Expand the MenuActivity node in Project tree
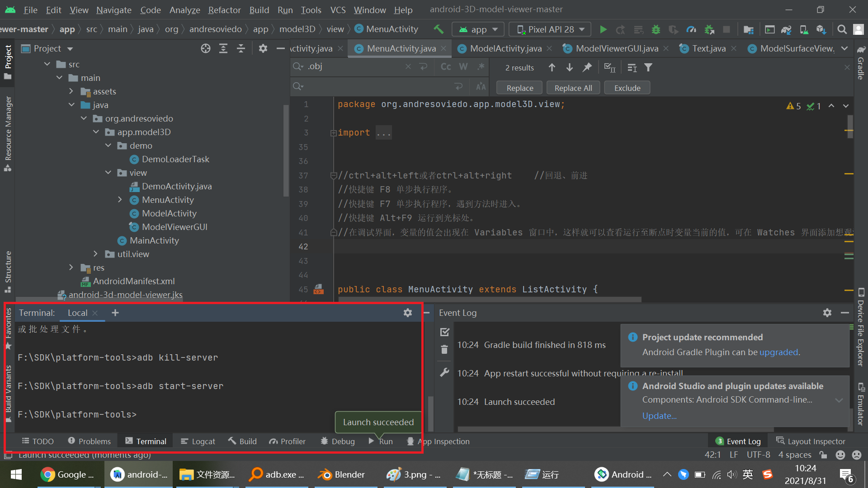The image size is (868, 488). pos(120,199)
